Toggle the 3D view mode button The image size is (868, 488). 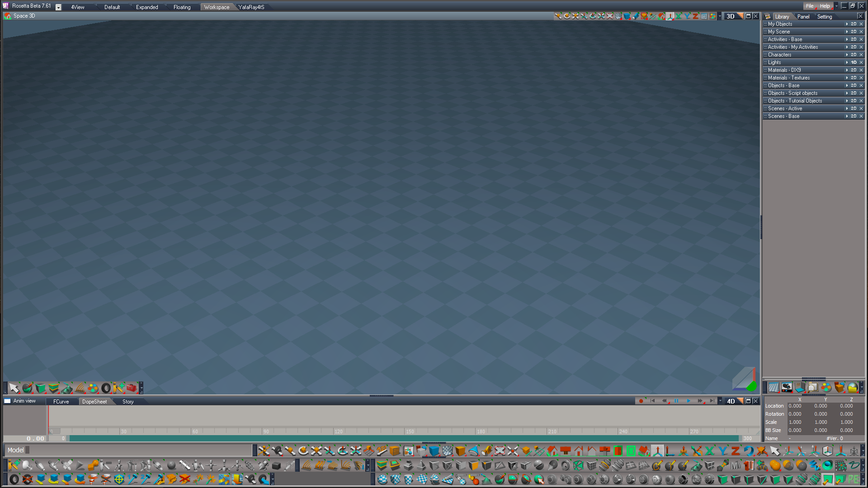(x=731, y=16)
